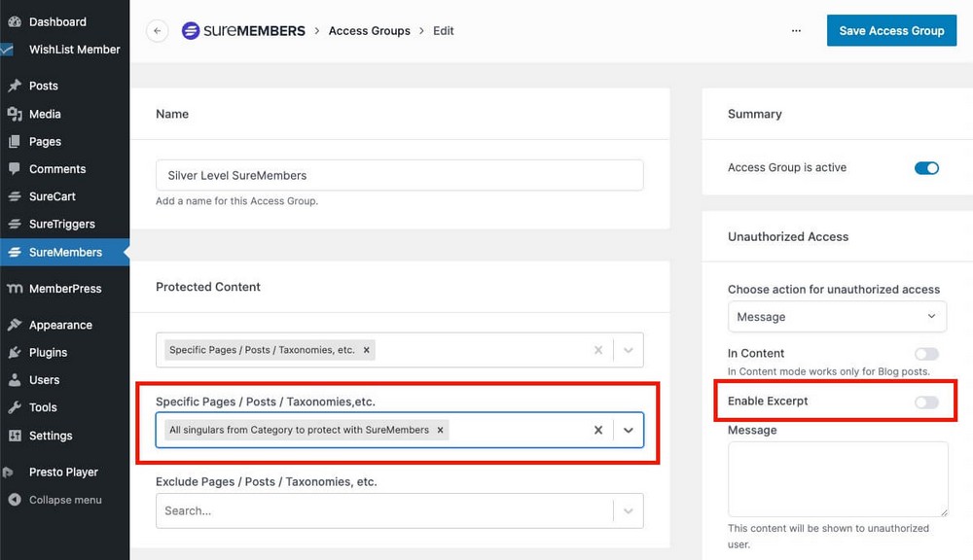Click the 'Add a name for this Access Group.' hint
Image resolution: width=973 pixels, height=560 pixels.
point(237,201)
